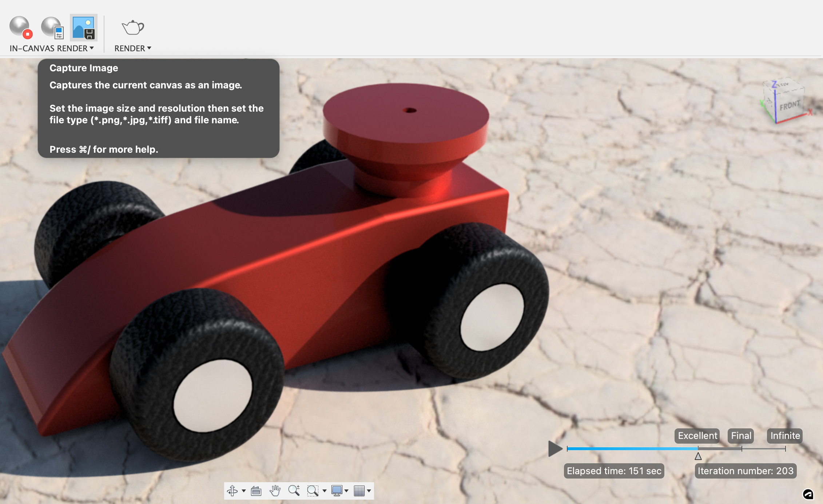
Task: Select the Orbit navigation tool
Action: point(232,491)
